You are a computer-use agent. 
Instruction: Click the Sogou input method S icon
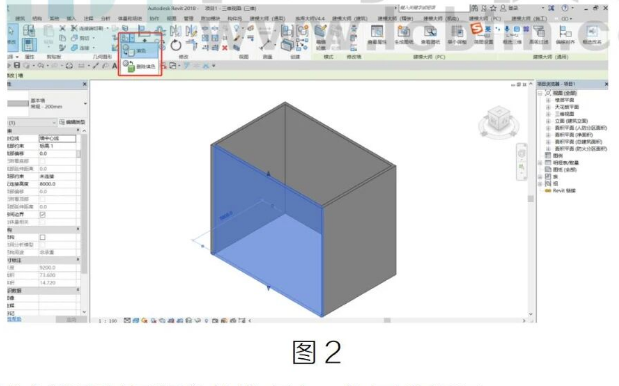tap(476, 28)
